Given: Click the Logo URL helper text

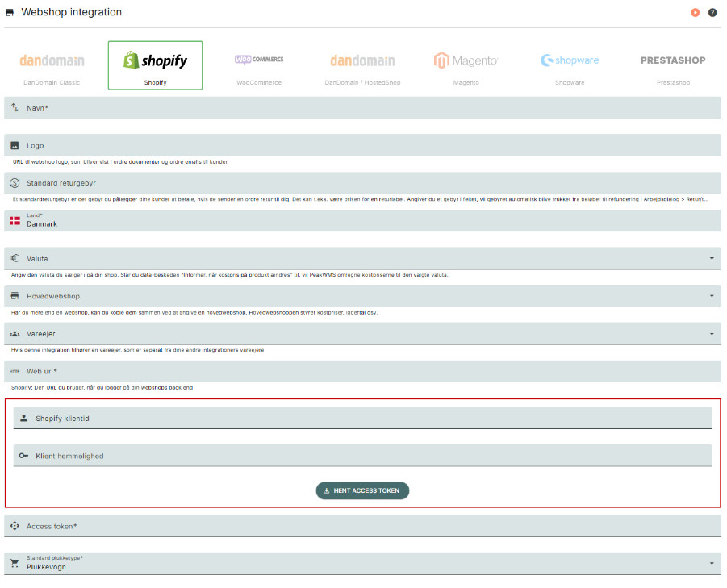Looking at the screenshot, I should 120,161.
